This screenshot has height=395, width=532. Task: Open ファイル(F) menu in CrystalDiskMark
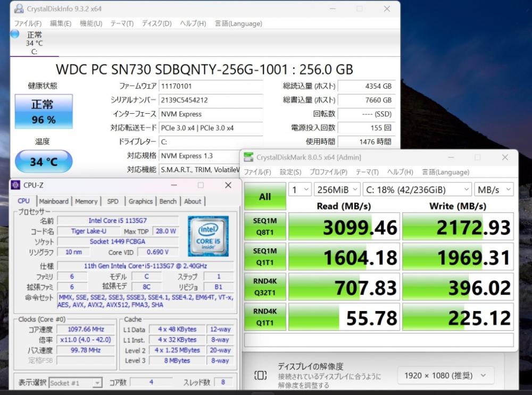pos(257,172)
